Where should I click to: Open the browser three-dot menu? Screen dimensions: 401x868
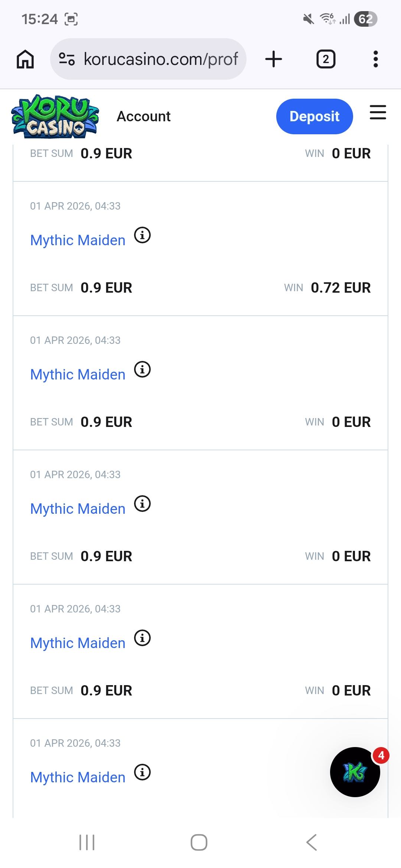tap(375, 59)
